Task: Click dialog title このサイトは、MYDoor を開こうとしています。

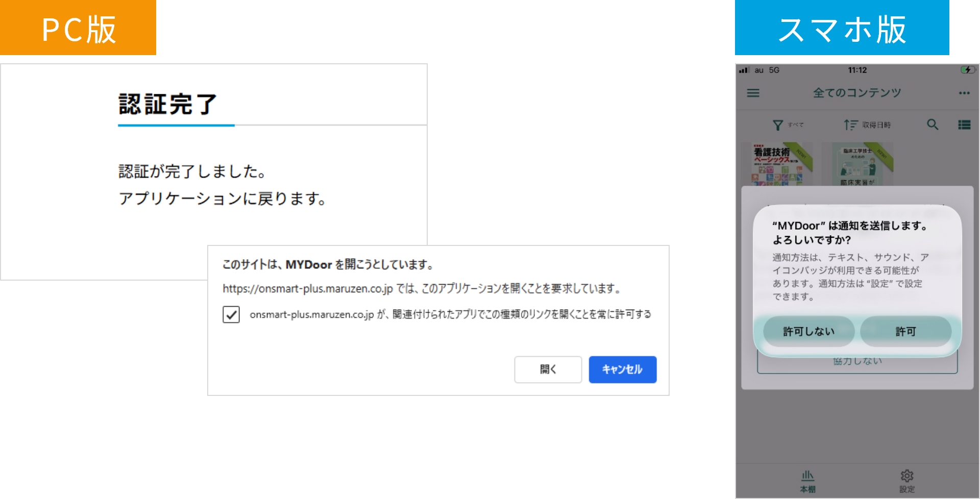Action: pos(328,264)
